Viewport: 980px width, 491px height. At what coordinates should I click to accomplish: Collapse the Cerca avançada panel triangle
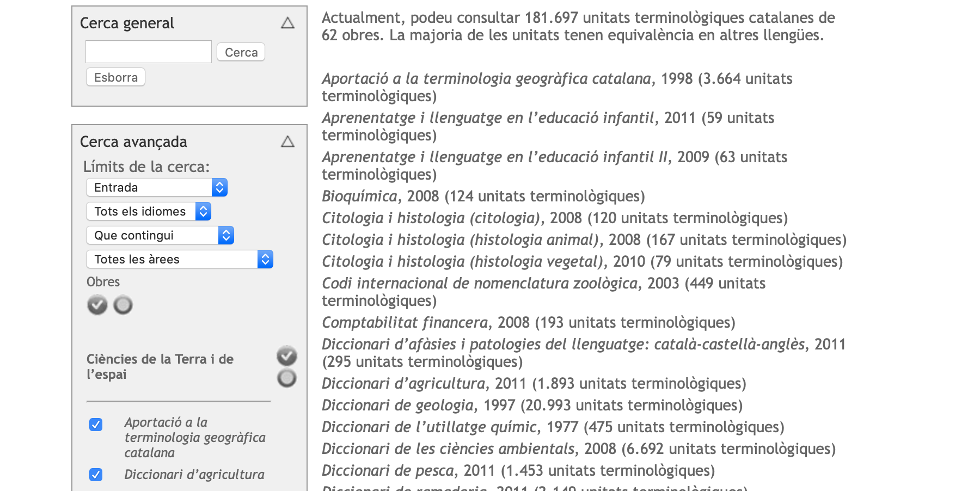pyautogui.click(x=287, y=142)
